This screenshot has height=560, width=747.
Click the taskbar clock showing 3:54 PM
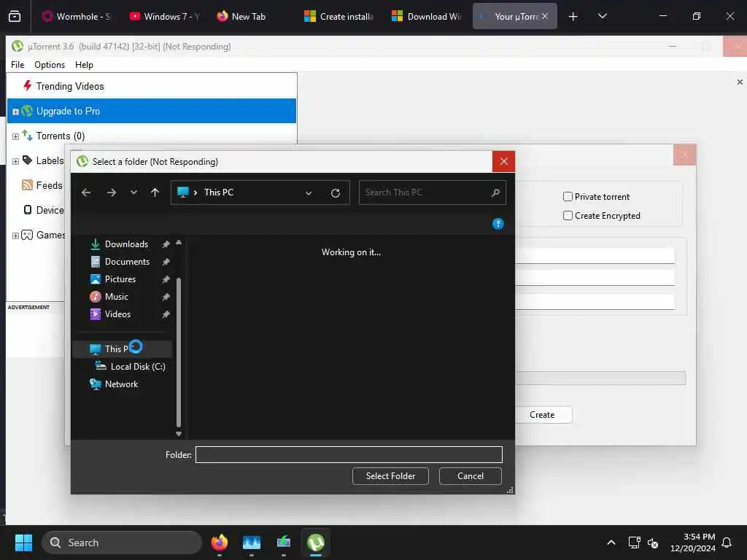pos(693,542)
